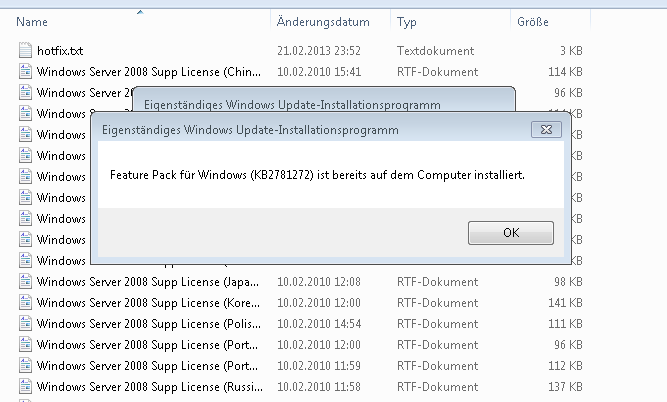Click the icon of the 112 KB Portuguese license file
The height and width of the screenshot is (402, 667).
(x=26, y=365)
